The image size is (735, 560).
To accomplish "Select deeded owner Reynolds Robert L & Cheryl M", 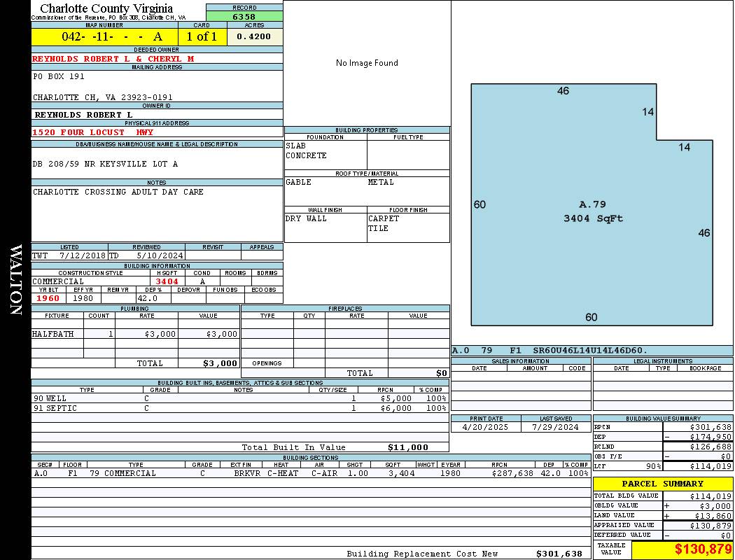I will point(113,59).
